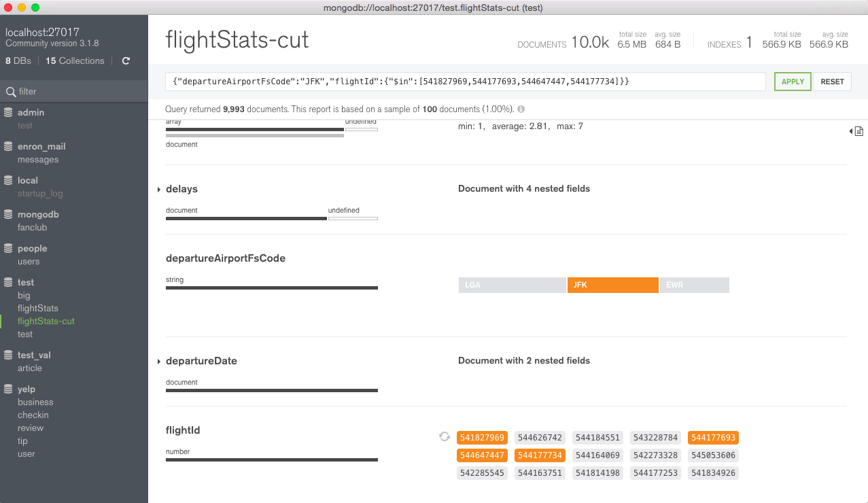The image size is (868, 503).
Task: Click the refresh databases icon in sidebar
Action: coord(126,61)
